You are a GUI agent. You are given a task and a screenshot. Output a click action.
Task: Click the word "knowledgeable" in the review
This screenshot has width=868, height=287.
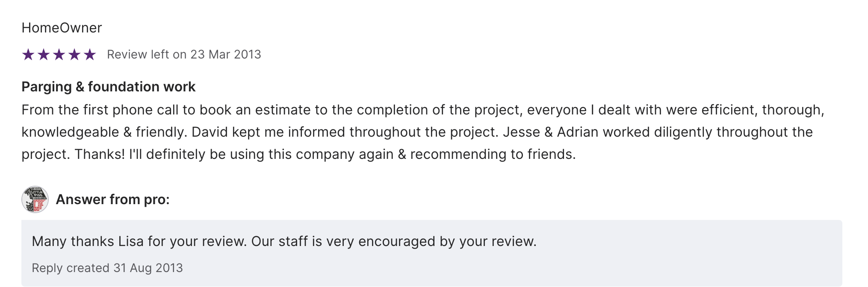point(70,132)
